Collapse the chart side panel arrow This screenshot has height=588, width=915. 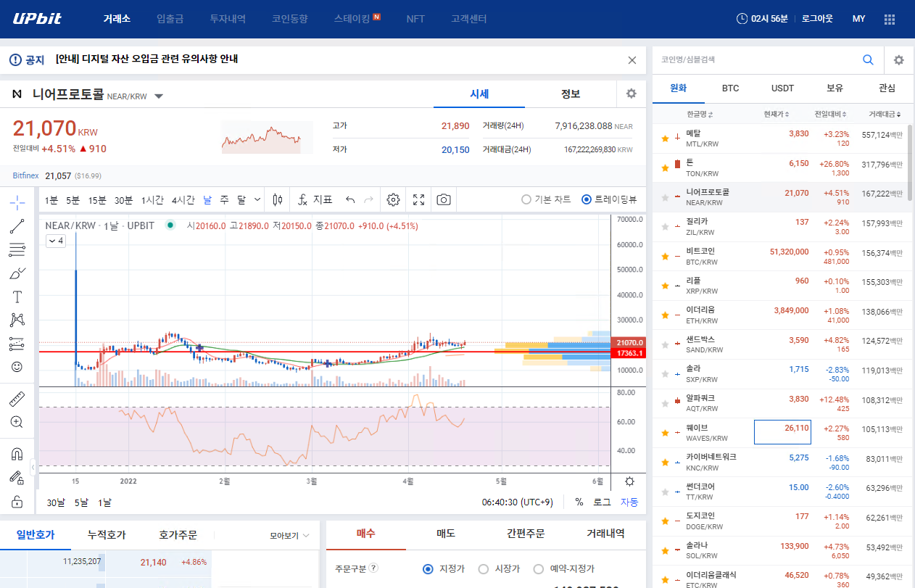(x=32, y=468)
